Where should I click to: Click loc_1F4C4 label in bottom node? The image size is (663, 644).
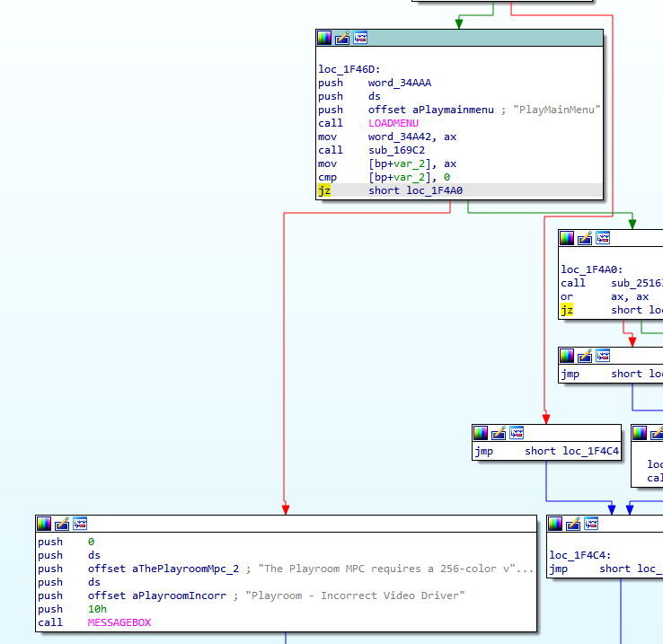click(x=580, y=555)
